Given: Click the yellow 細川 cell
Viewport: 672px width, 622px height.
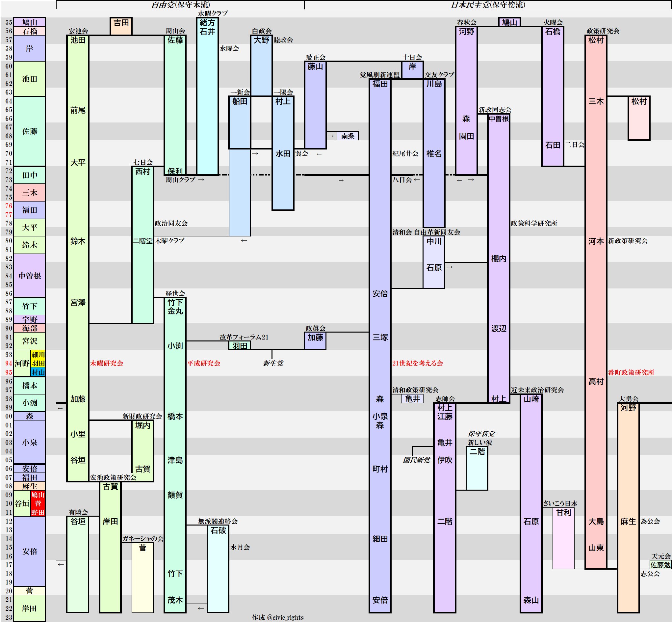Looking at the screenshot, I should (x=38, y=354).
